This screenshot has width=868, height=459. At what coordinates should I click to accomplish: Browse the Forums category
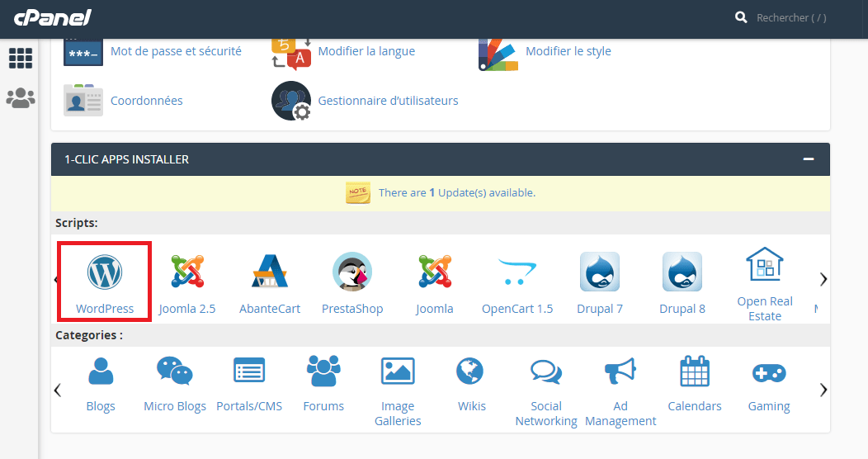pyautogui.click(x=323, y=373)
